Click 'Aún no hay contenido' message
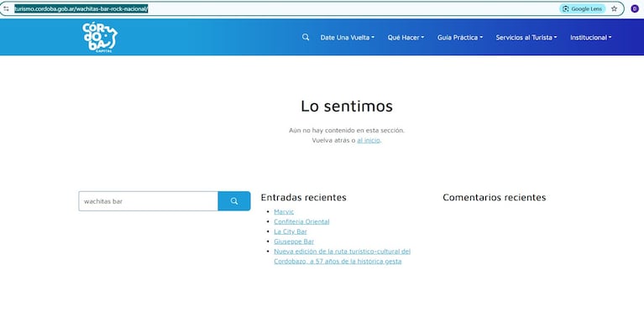The height and width of the screenshot is (327, 644). (x=347, y=131)
